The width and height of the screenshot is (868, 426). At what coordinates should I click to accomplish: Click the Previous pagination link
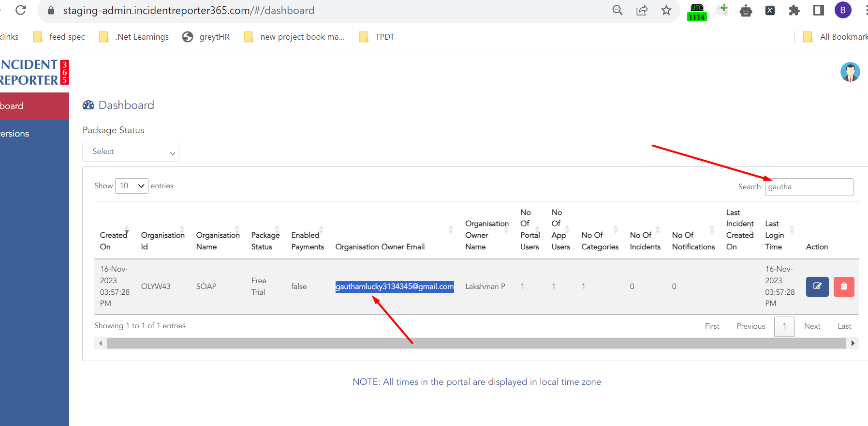click(750, 326)
